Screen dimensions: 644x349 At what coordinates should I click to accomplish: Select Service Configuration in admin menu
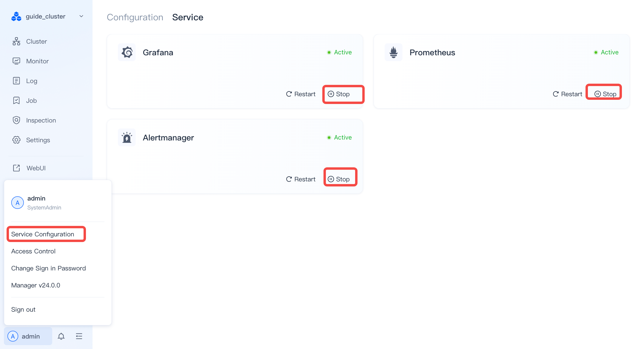(x=43, y=234)
